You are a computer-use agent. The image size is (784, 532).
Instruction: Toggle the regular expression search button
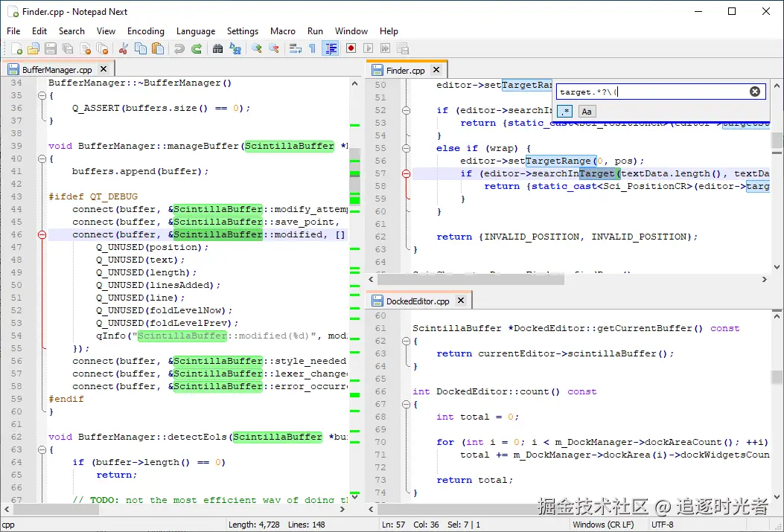point(566,112)
